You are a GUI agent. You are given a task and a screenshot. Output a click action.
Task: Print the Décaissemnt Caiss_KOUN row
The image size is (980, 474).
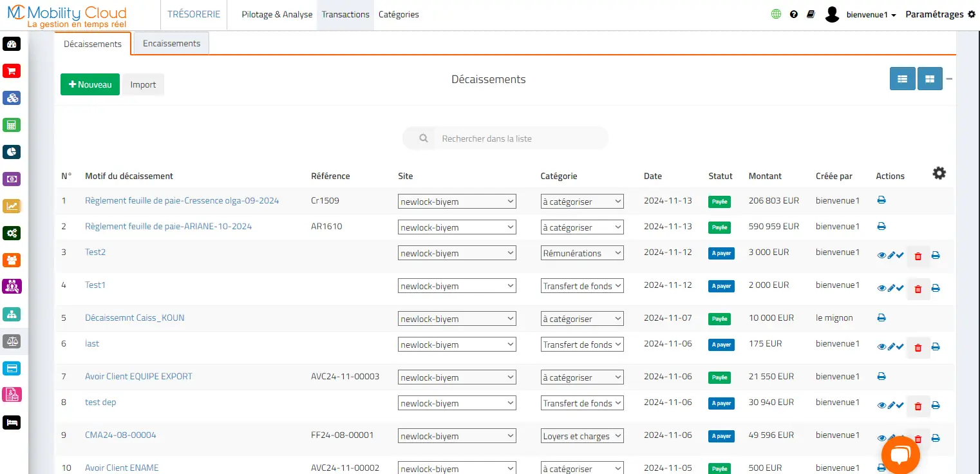(x=881, y=318)
